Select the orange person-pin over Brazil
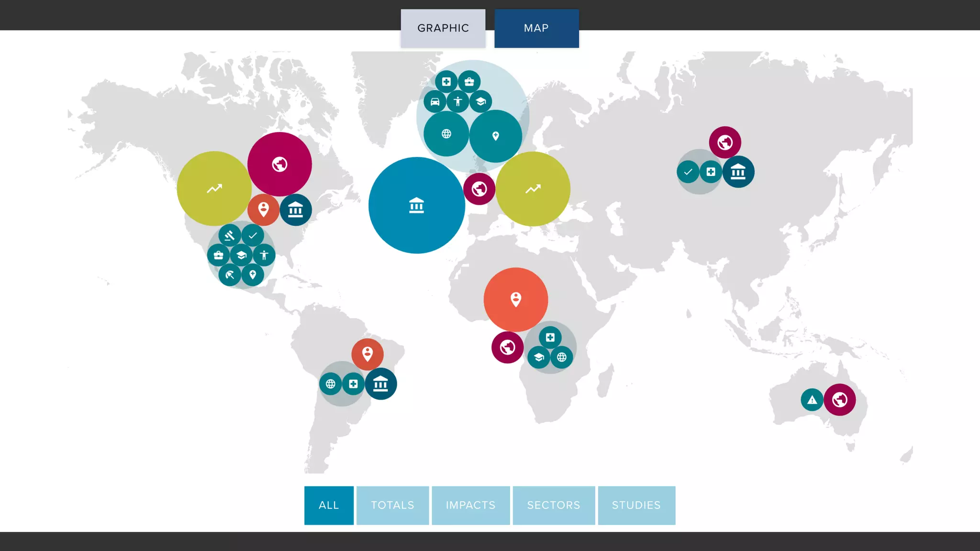980x551 pixels. [367, 354]
